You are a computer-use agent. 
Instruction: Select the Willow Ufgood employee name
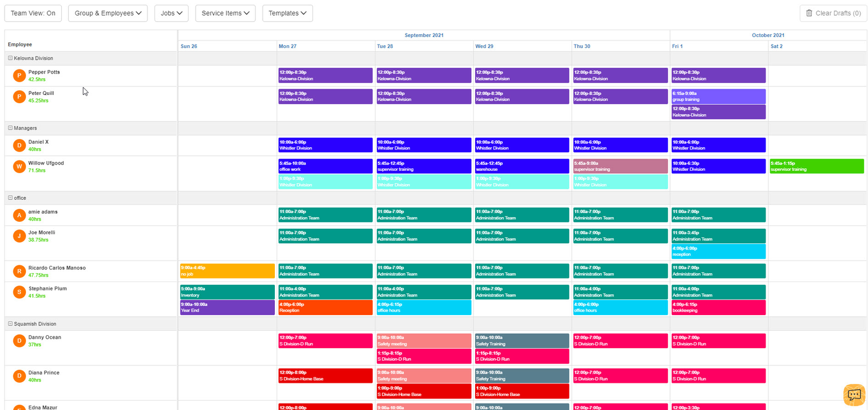[46, 163]
